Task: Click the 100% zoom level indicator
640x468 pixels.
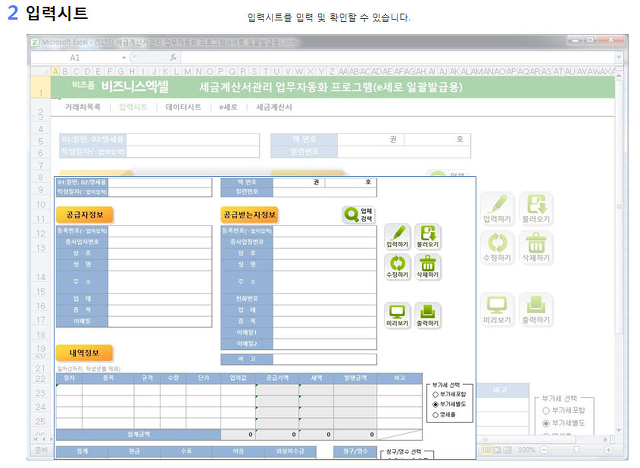Action: point(526,450)
